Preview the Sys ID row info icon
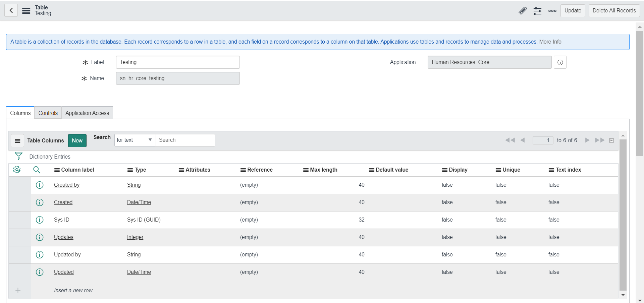The height and width of the screenshot is (303, 644). coord(40,220)
